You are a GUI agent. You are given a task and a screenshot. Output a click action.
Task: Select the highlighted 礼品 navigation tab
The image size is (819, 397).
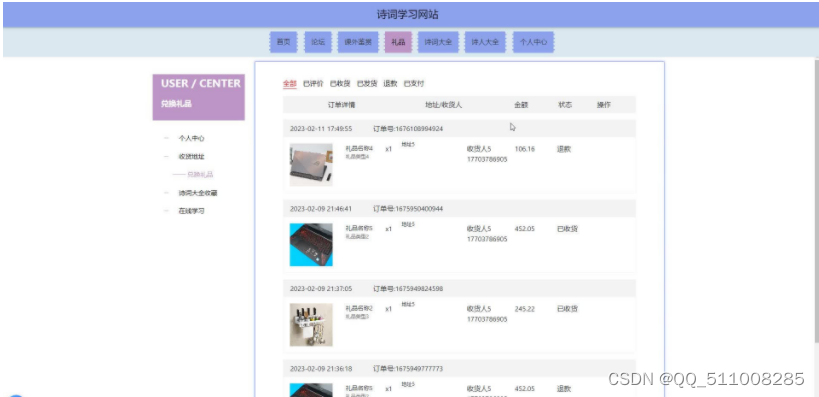click(x=398, y=42)
